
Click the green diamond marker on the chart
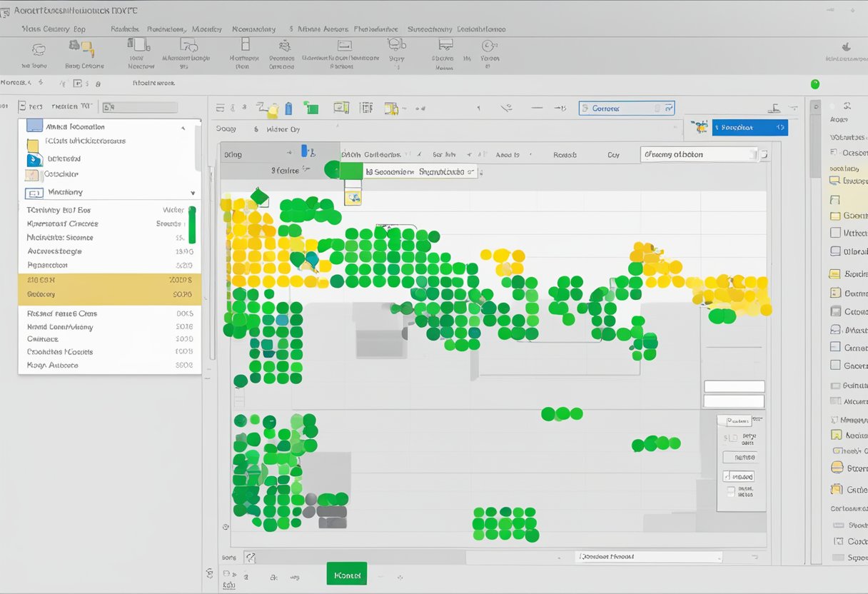259,197
